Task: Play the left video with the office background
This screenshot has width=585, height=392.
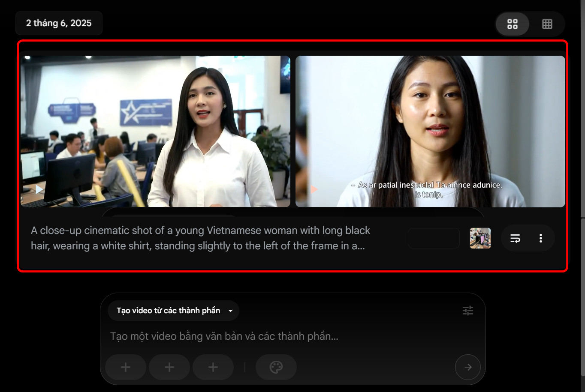Action: [39, 189]
